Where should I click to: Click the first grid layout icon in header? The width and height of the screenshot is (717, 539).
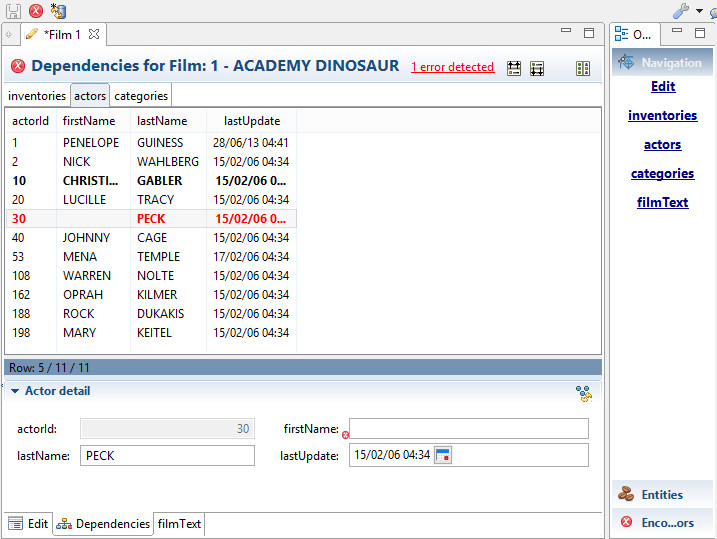coord(514,68)
